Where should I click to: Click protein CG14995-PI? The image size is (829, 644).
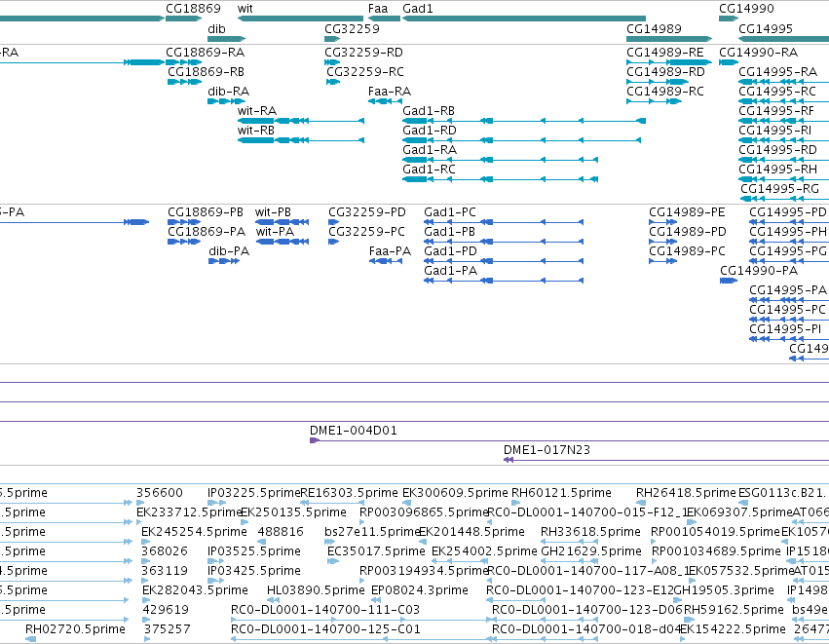point(789,339)
